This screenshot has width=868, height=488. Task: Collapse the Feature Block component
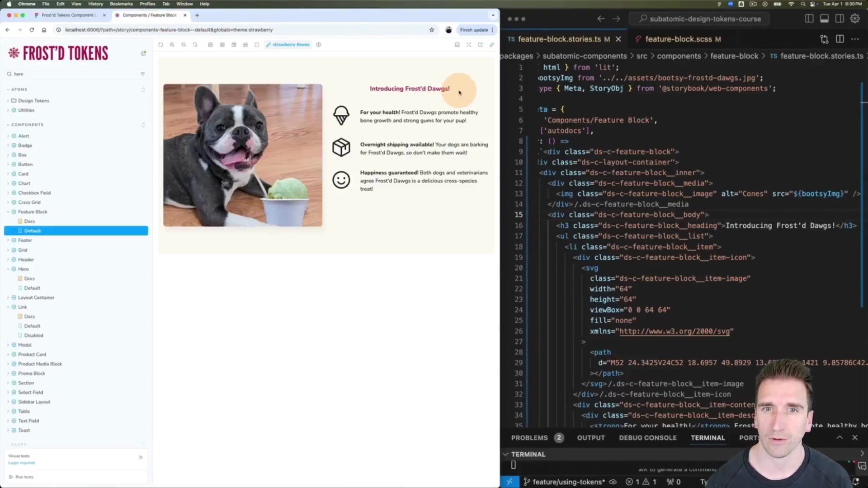33,212
